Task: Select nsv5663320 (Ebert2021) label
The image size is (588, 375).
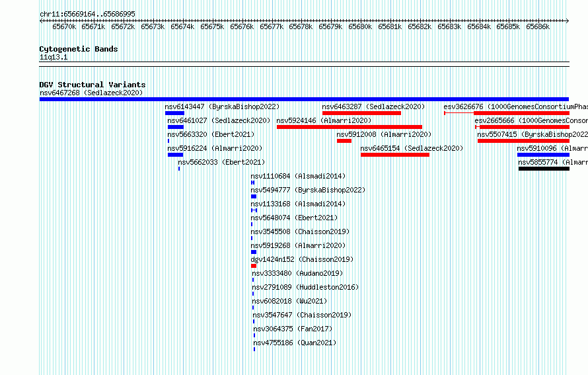Action: coord(211,134)
